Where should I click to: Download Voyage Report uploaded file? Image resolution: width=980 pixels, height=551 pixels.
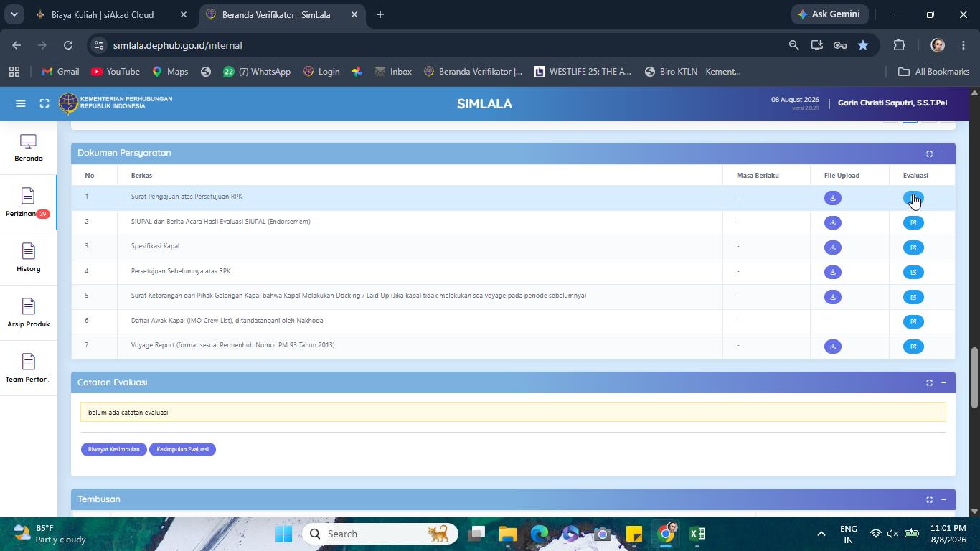click(832, 347)
